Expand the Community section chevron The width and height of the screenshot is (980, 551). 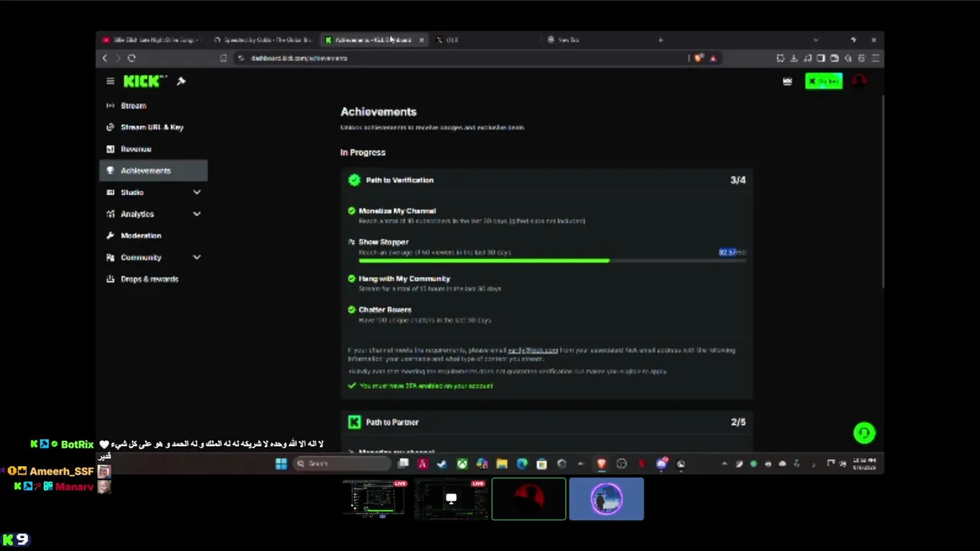click(x=197, y=257)
